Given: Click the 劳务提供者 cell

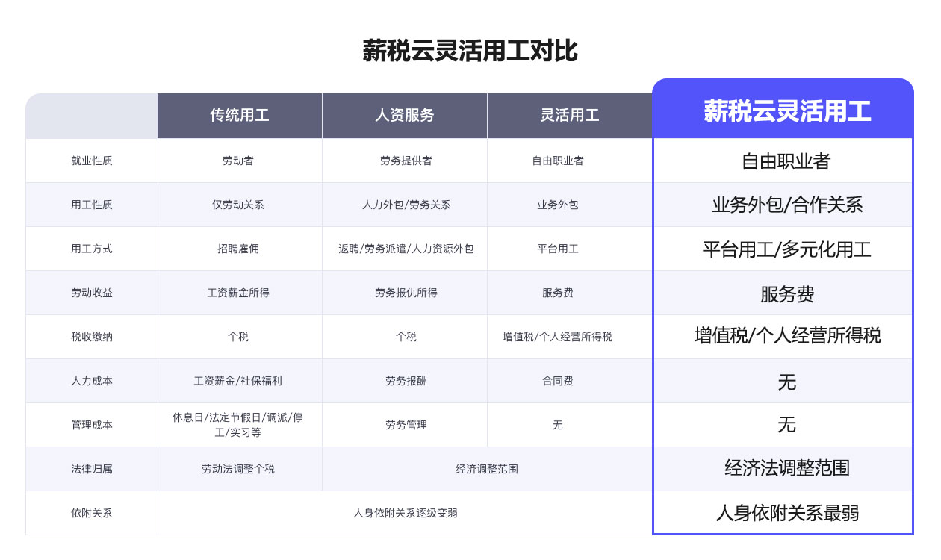Looking at the screenshot, I should [x=406, y=161].
